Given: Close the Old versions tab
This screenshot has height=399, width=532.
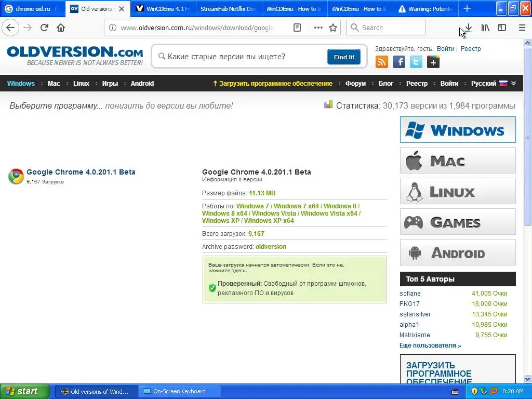Looking at the screenshot, I should coord(122,9).
